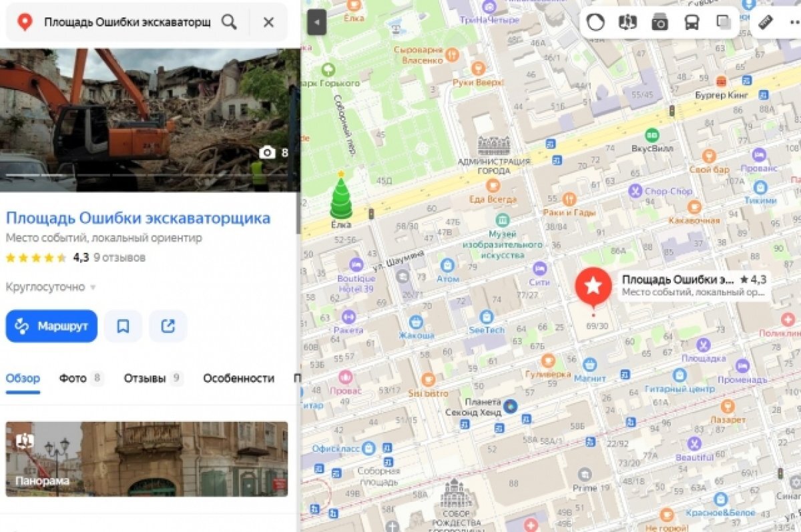Image resolution: width=801 pixels, height=532 pixels.
Task: Select the Атом shop icon
Action: click(x=448, y=265)
